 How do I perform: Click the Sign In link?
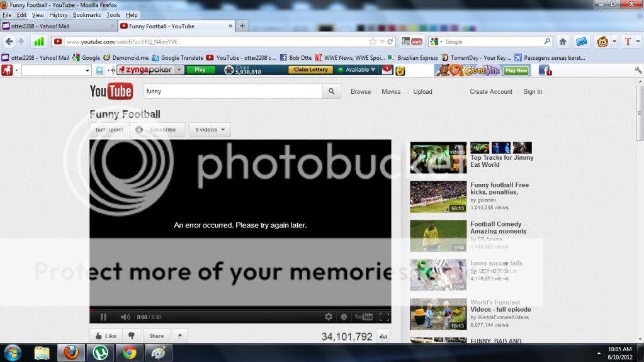[532, 91]
